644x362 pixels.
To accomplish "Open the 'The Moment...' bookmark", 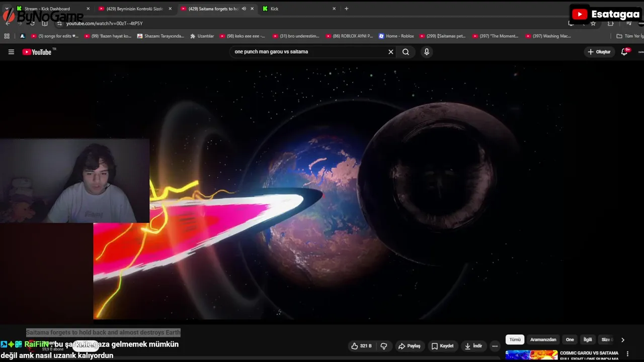I will click(x=496, y=36).
